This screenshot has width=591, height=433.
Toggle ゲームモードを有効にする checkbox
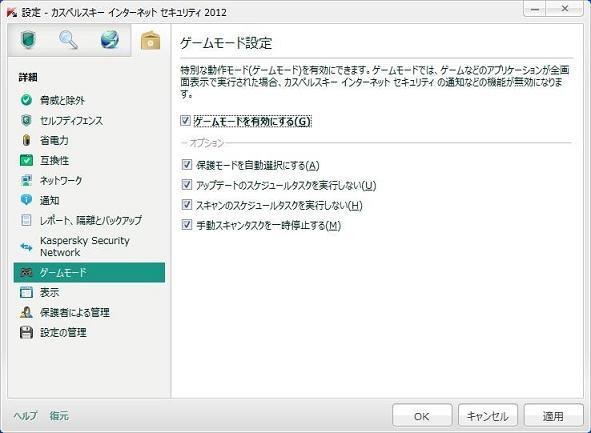point(185,121)
